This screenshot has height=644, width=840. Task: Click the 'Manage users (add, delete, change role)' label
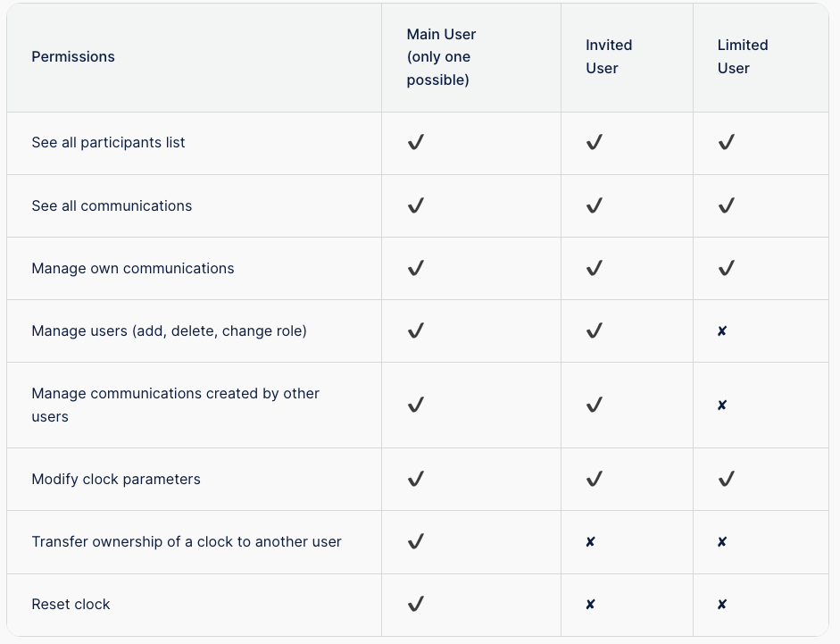point(170,330)
